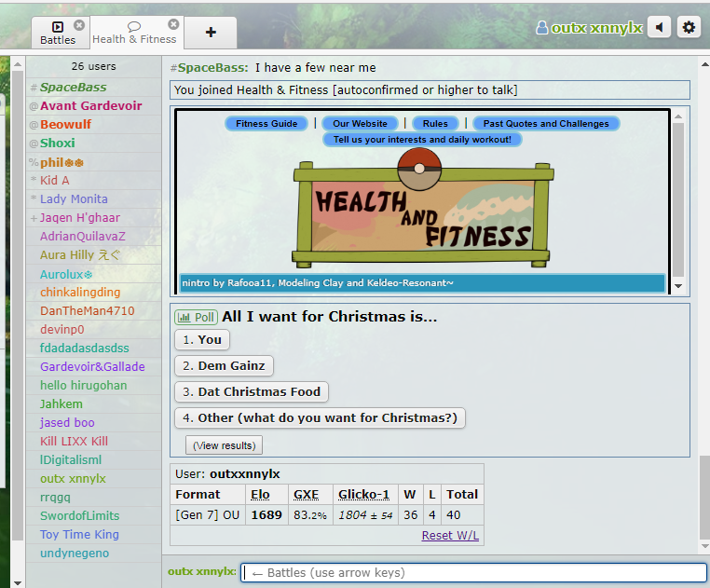Image resolution: width=710 pixels, height=588 pixels.
Task: Select fdadadasdasdss user
Action: 94,348
